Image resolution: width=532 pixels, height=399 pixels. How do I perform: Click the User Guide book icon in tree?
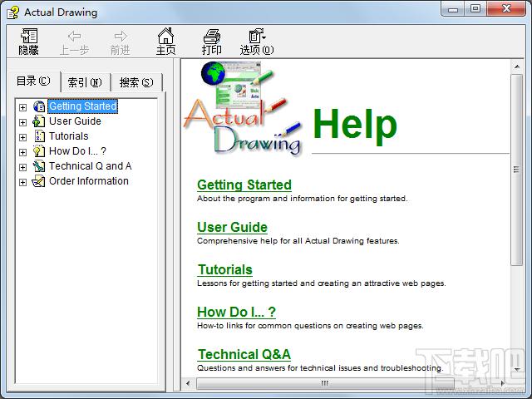click(x=39, y=121)
